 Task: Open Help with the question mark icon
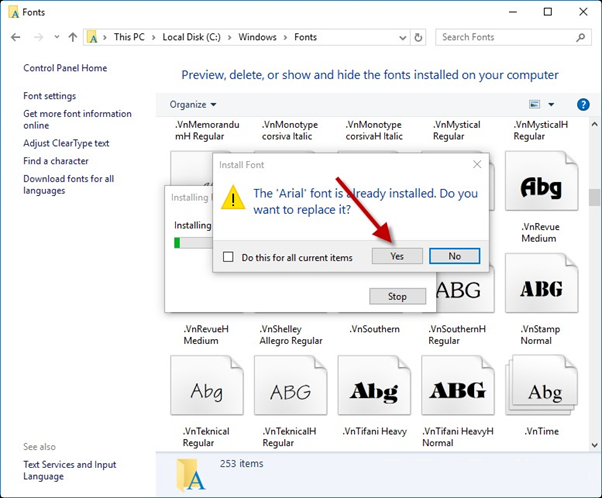583,104
